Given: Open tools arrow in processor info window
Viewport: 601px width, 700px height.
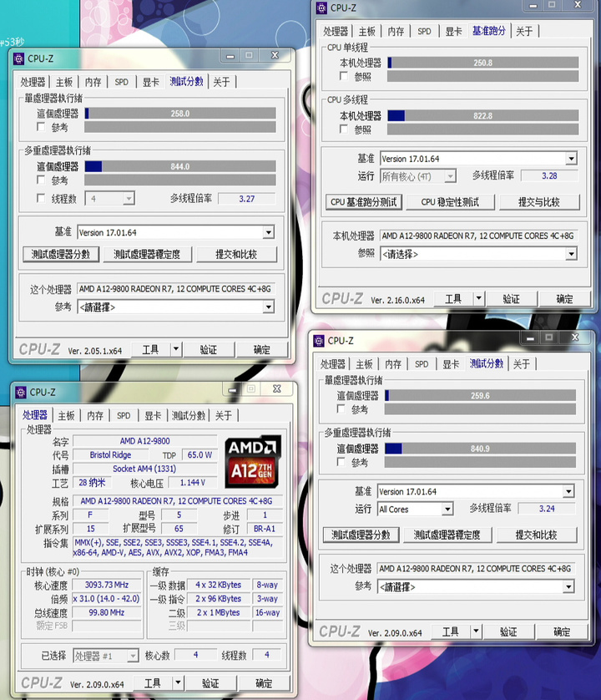Looking at the screenshot, I should point(178,682).
